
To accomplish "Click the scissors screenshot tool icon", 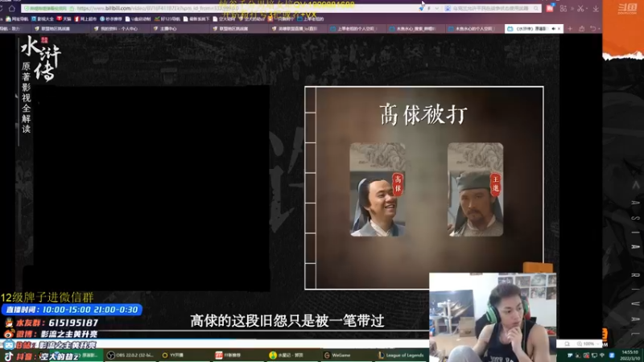I will coord(580,8).
